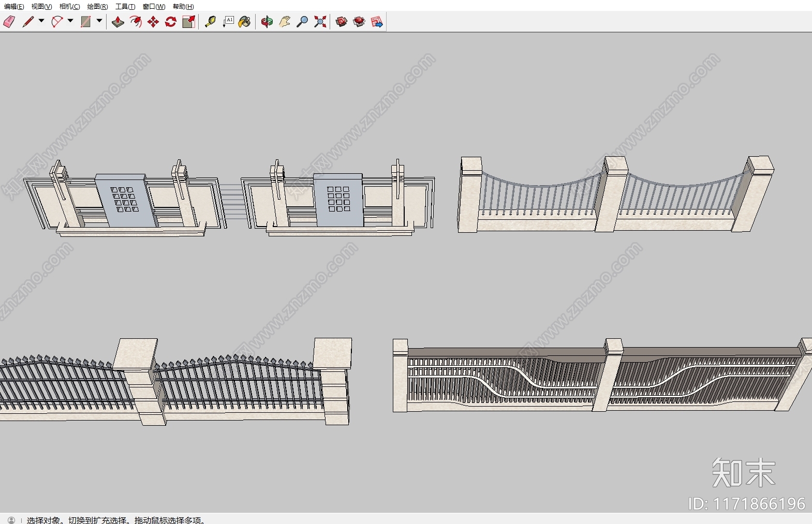Activate the Orbit tool
The height and width of the screenshot is (524, 812).
click(x=267, y=22)
